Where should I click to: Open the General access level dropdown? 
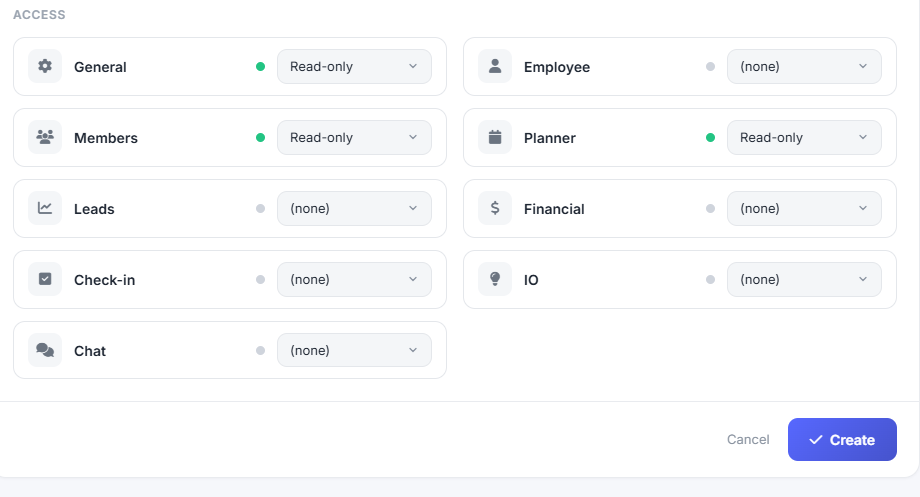click(354, 66)
